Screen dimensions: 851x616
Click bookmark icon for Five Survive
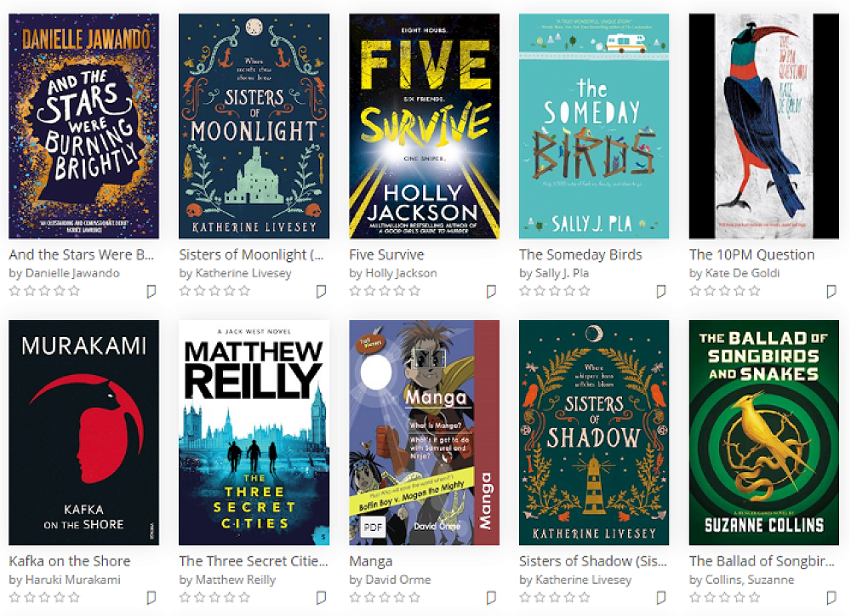[491, 292]
